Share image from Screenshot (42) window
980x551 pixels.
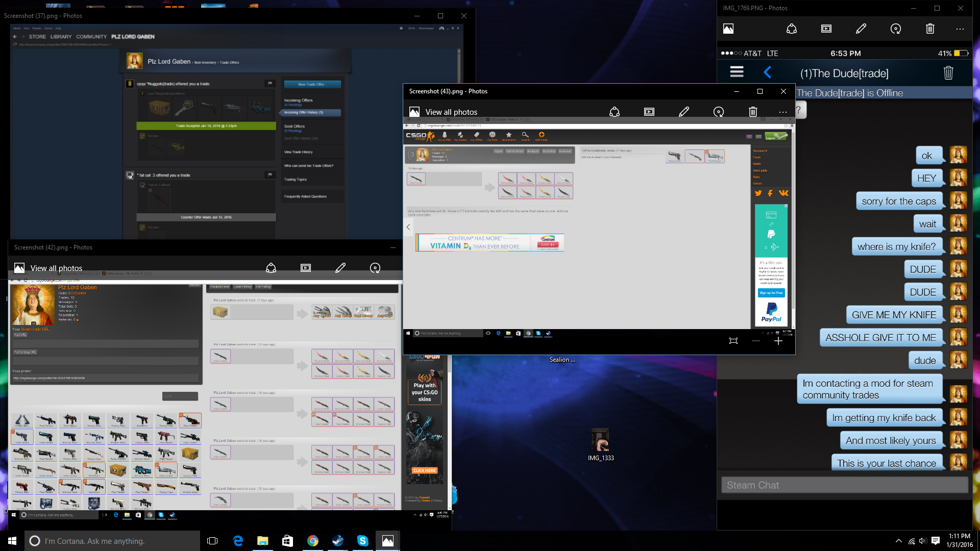(271, 268)
